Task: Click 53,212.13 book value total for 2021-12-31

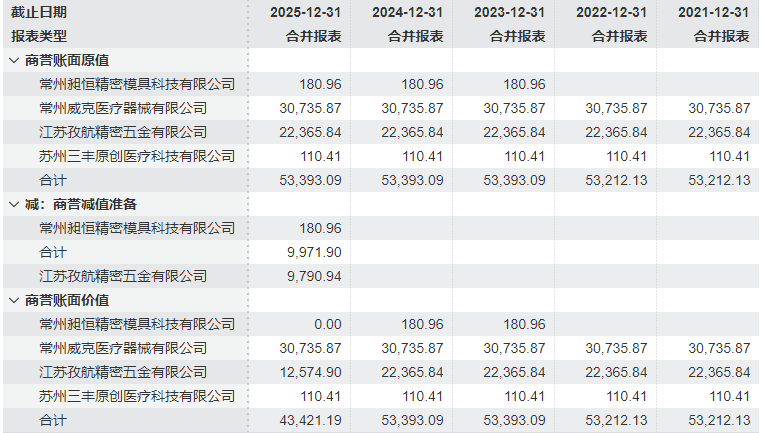Action: click(719, 420)
